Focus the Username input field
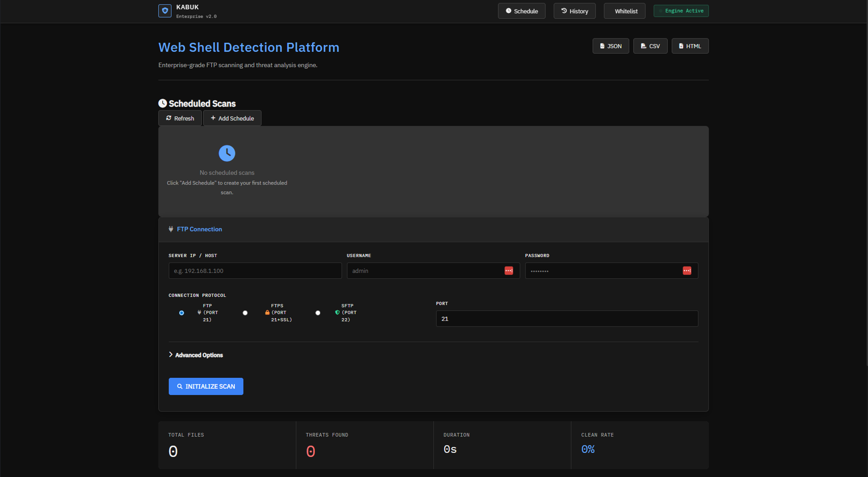This screenshot has width=868, height=477. 433,271
